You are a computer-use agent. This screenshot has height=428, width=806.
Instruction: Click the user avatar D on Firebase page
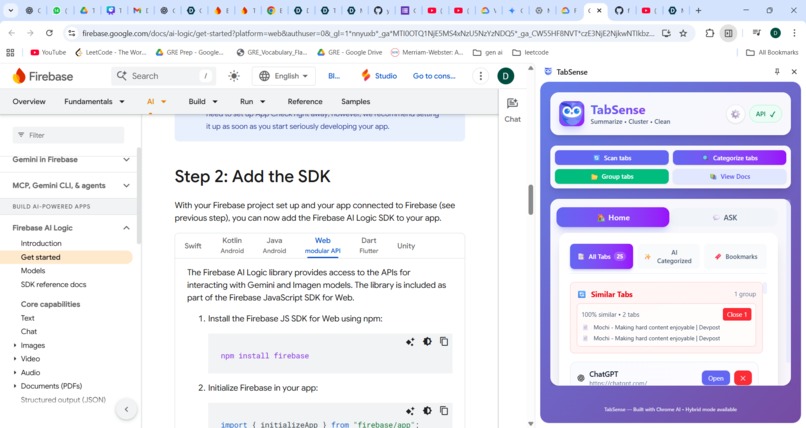point(506,76)
